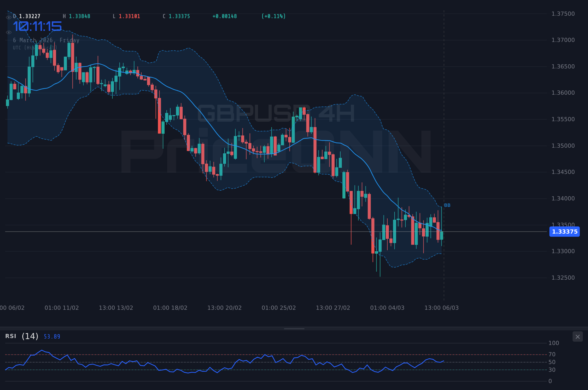Click the 1.37000 price axis label
This screenshot has width=588, height=390.
coord(563,40)
